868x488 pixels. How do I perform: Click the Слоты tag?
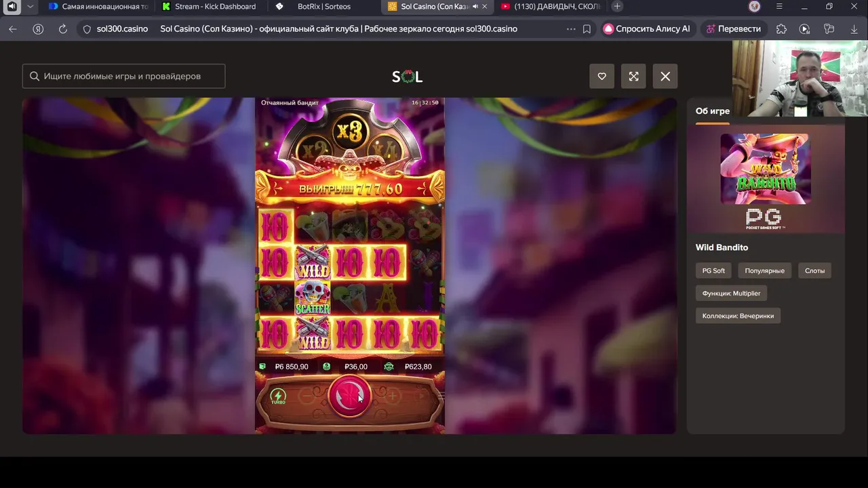click(x=815, y=270)
